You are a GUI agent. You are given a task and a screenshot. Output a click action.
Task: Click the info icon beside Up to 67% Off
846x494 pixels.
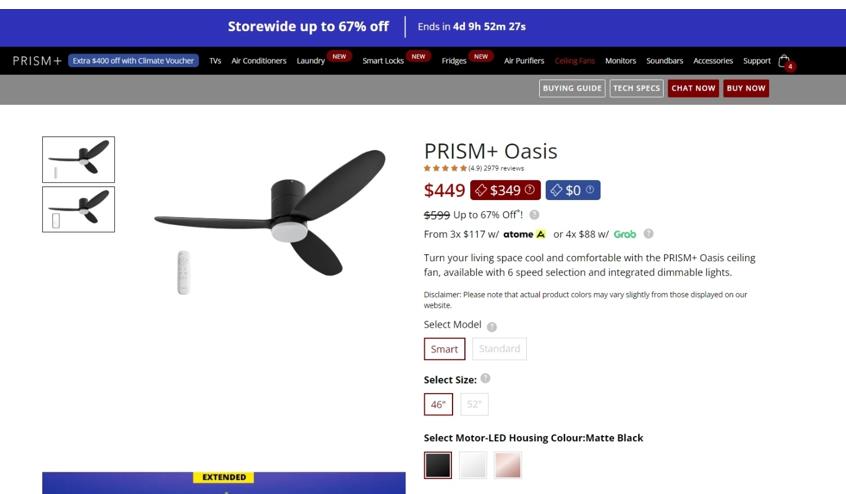pyautogui.click(x=534, y=215)
